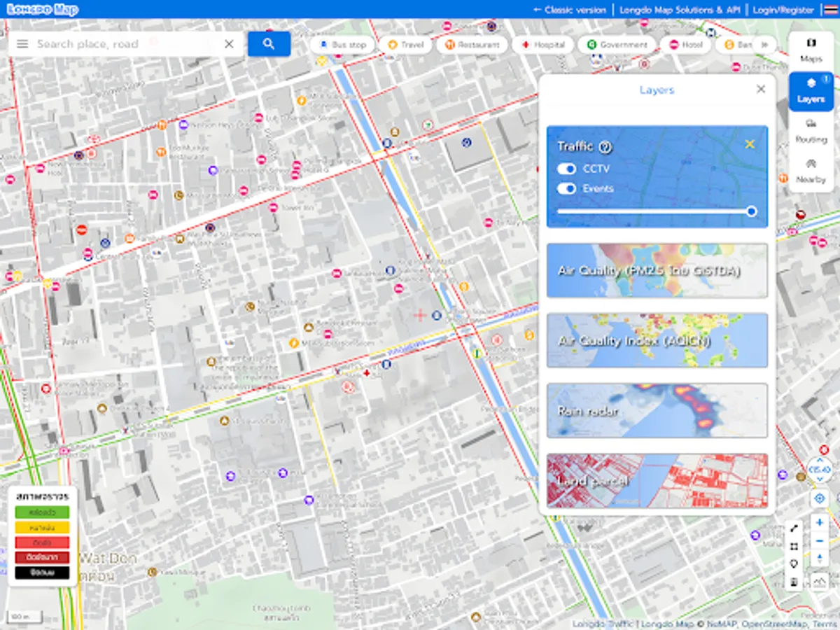This screenshot has height=630, width=840.
Task: Disable the CCTV toggle in Traffic layer
Action: coord(566,169)
